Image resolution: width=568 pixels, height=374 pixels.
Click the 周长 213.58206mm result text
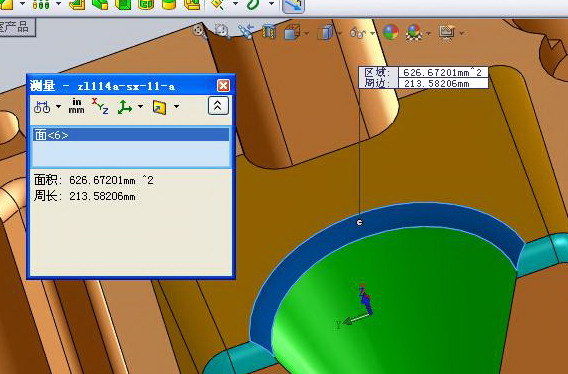[x=85, y=196]
